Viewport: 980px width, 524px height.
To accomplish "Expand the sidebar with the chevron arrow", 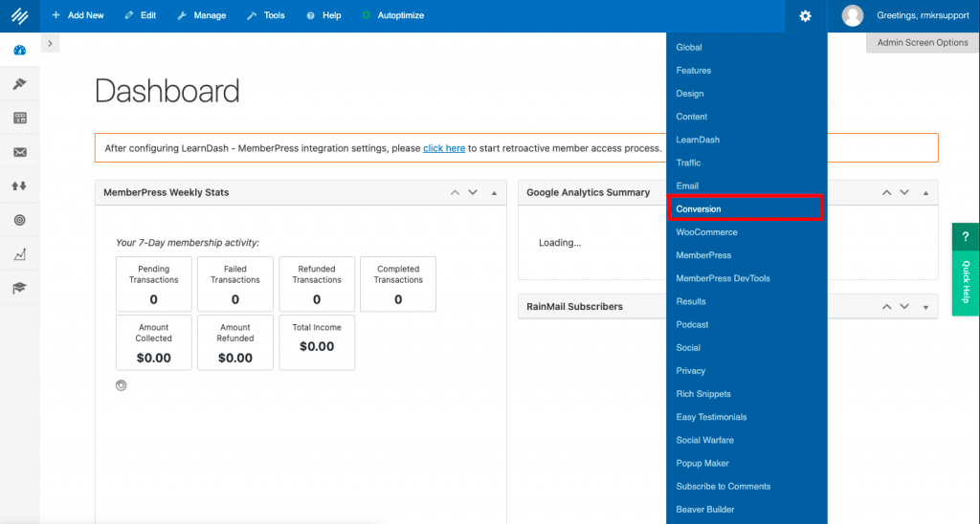I will [50, 44].
